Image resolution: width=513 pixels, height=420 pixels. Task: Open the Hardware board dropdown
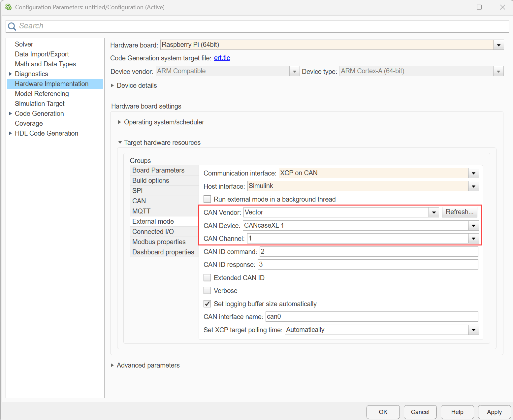pos(498,45)
